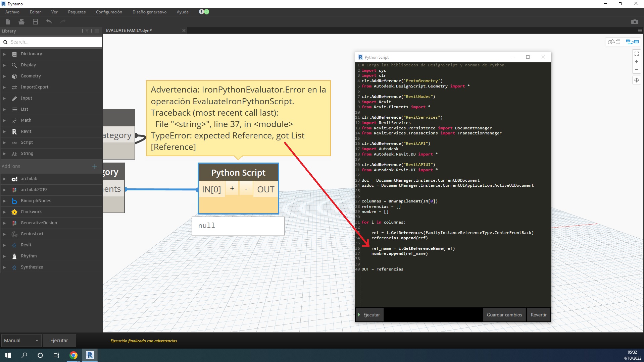Click the List library category
This screenshot has height=362, width=644.
pyautogui.click(x=51, y=109)
